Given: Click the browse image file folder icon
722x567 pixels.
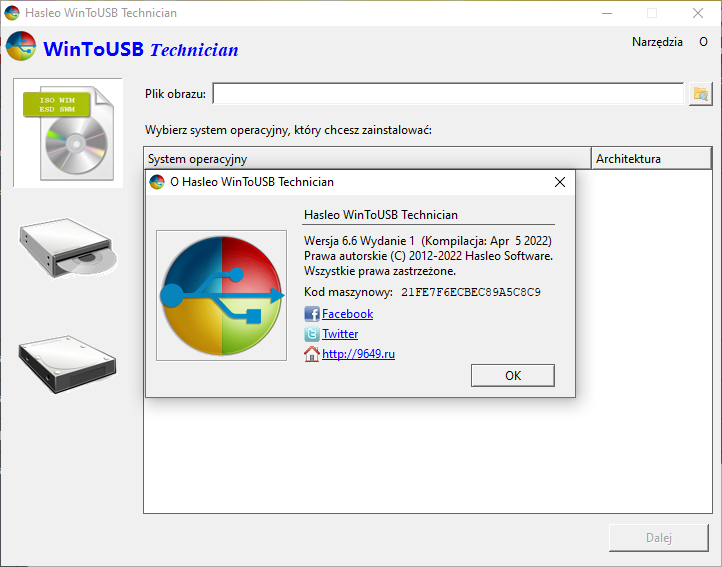Looking at the screenshot, I should (700, 94).
